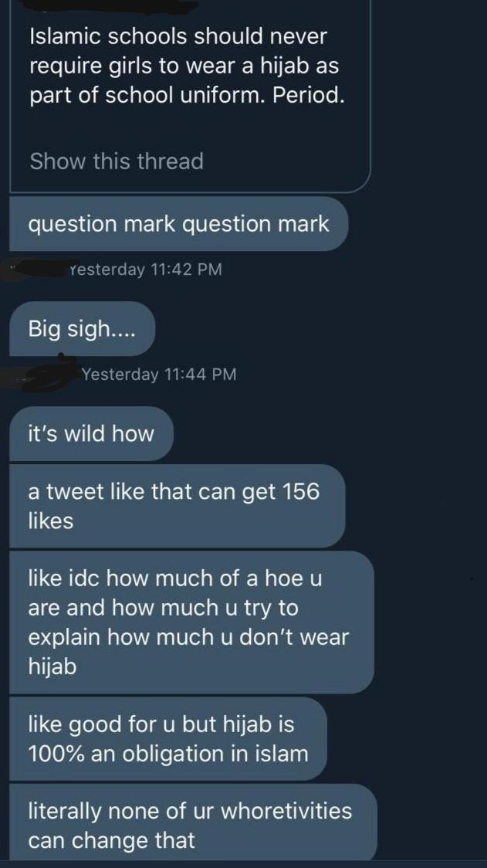The height and width of the screenshot is (868, 487).
Task: Select the 'question mark question mark' message bubble
Action: [179, 224]
